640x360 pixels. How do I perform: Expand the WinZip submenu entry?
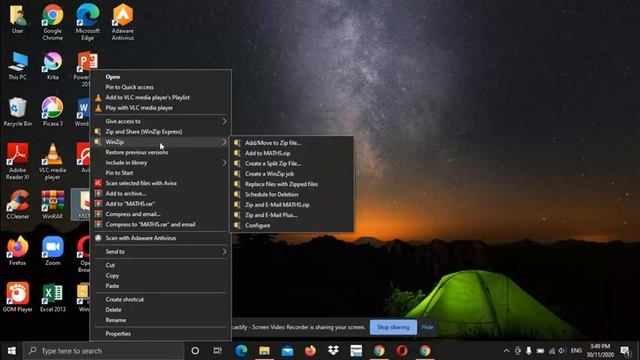(x=161, y=142)
